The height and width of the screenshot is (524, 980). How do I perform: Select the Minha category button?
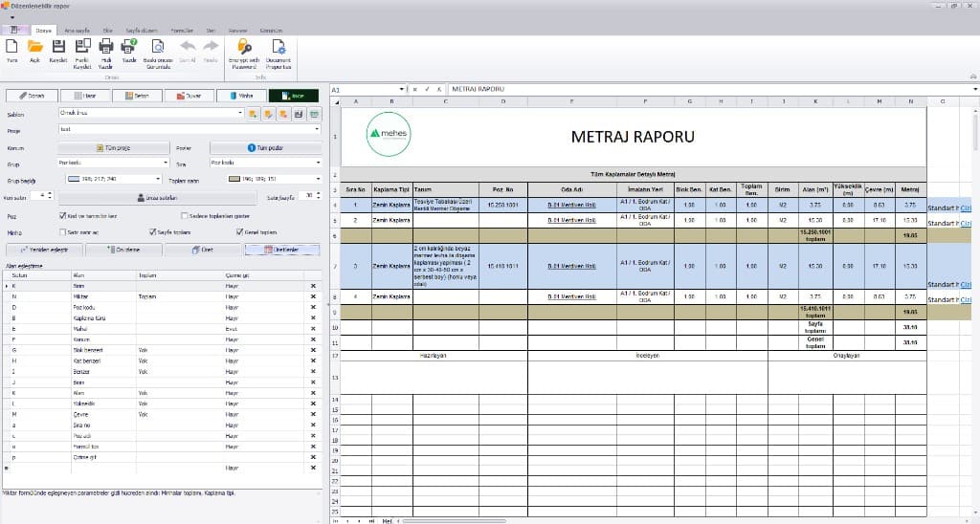pyautogui.click(x=241, y=96)
